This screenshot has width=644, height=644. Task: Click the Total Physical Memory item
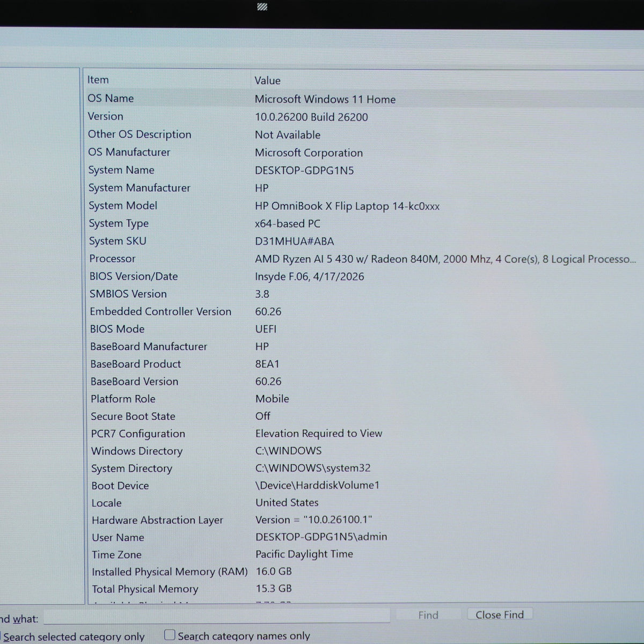(x=145, y=589)
